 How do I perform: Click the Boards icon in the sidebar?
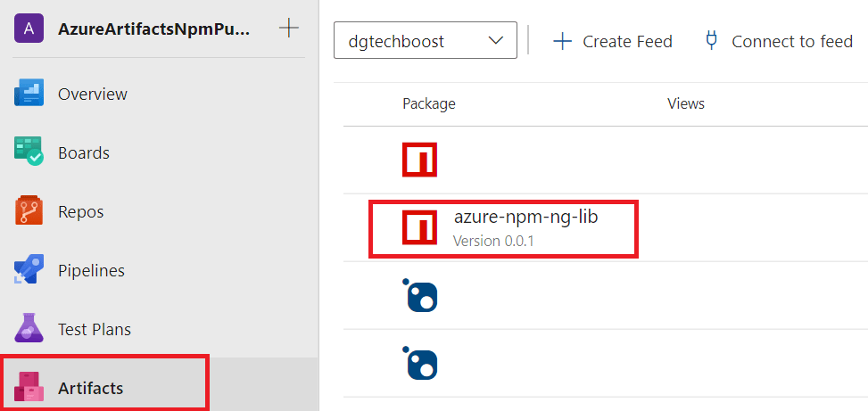tap(29, 152)
